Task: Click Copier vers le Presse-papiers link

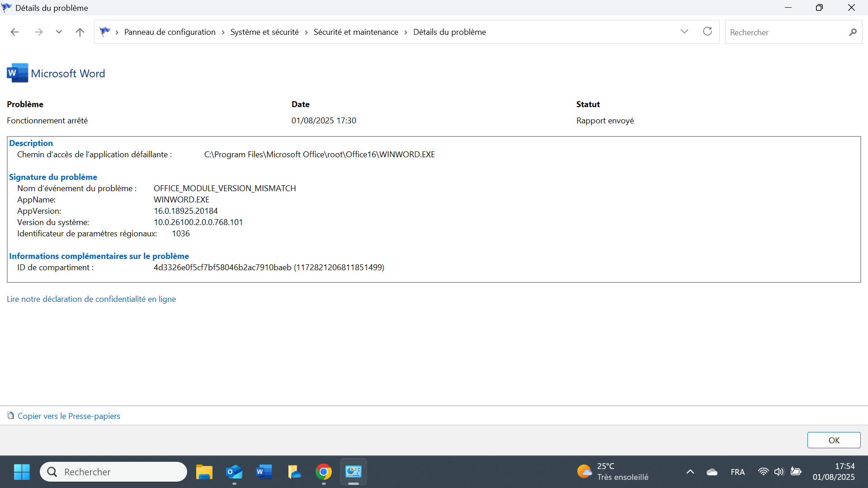Action: click(x=69, y=416)
